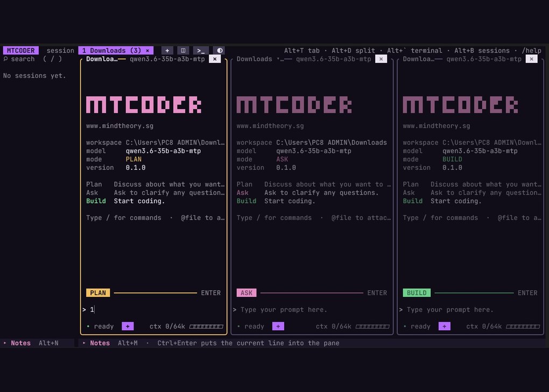The width and height of the screenshot is (549, 392).
Task: Close the ASK mode pane
Action: point(381,59)
